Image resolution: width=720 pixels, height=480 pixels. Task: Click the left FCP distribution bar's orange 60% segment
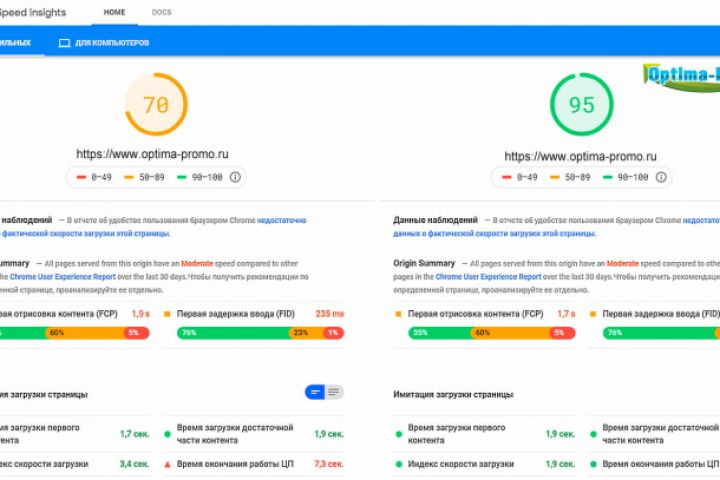click(85, 333)
